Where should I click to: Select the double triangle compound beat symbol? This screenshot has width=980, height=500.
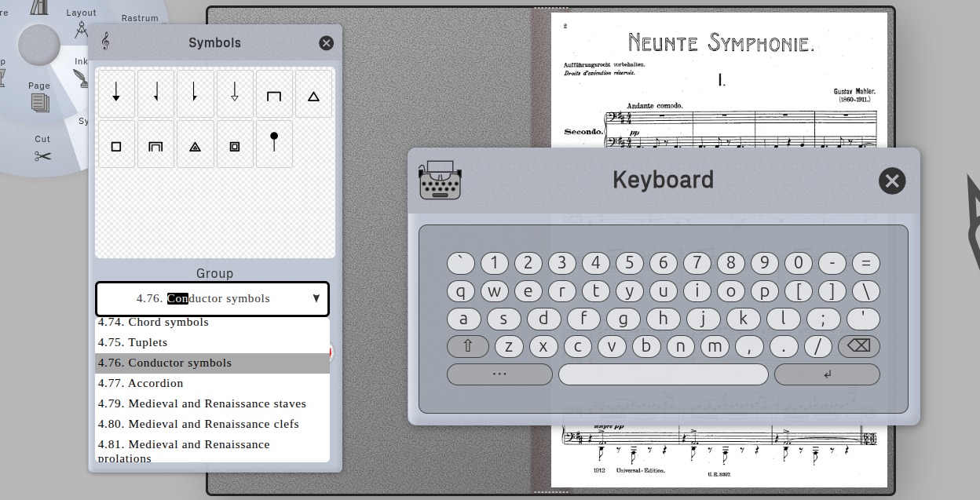(195, 144)
